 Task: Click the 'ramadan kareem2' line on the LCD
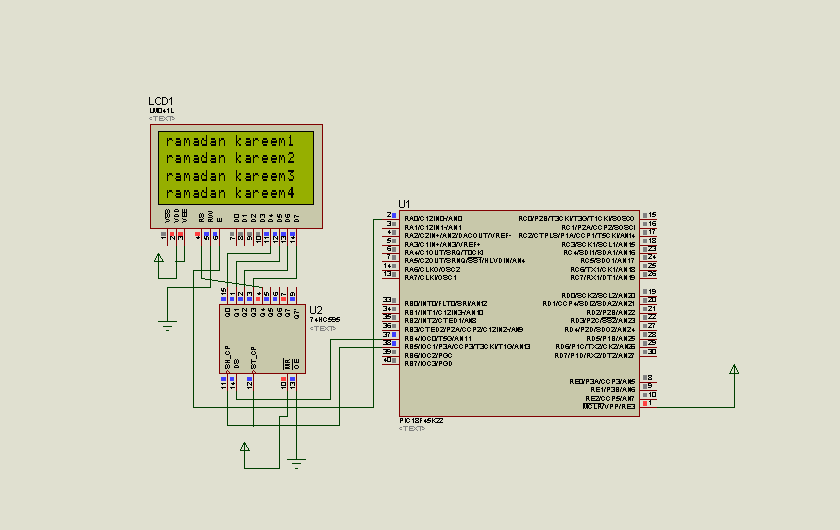(x=230, y=159)
